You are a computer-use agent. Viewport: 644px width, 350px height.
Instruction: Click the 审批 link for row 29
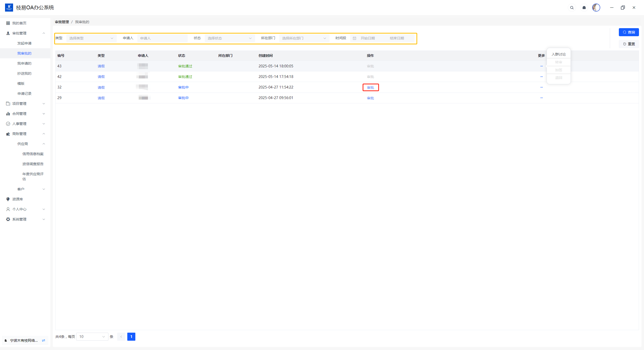tap(370, 98)
